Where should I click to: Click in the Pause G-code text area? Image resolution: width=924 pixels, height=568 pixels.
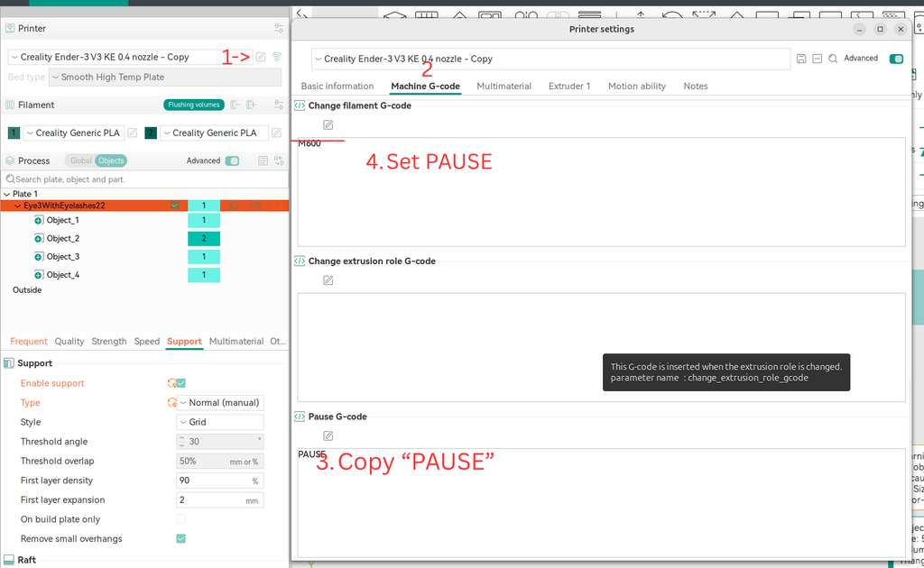(x=601, y=503)
